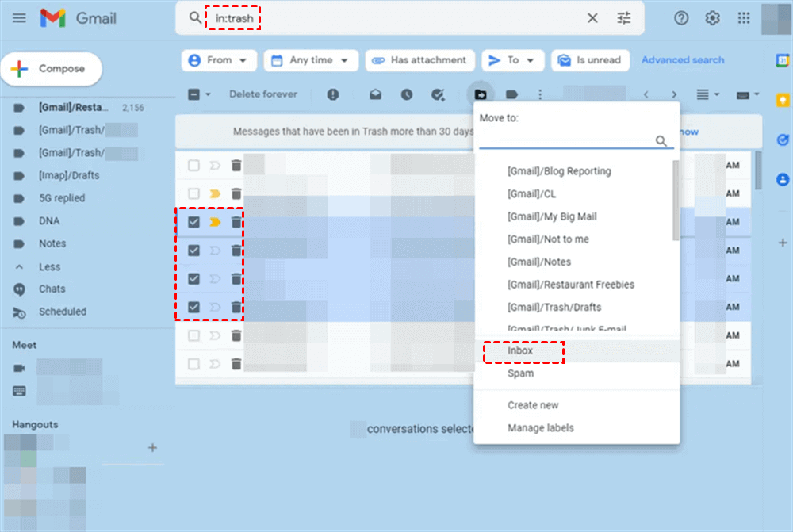Toggle the star on the second email
Screen dimensions: 793x532
pyautogui.click(x=215, y=194)
